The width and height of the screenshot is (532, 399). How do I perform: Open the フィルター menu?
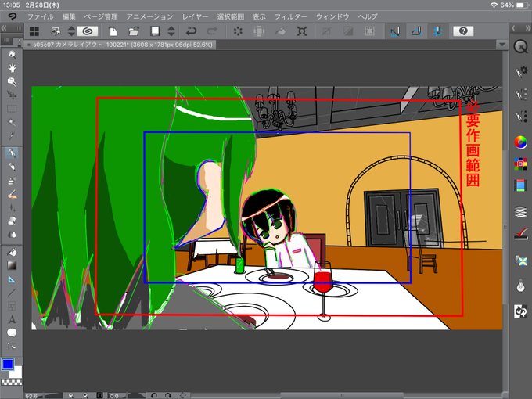point(290,16)
